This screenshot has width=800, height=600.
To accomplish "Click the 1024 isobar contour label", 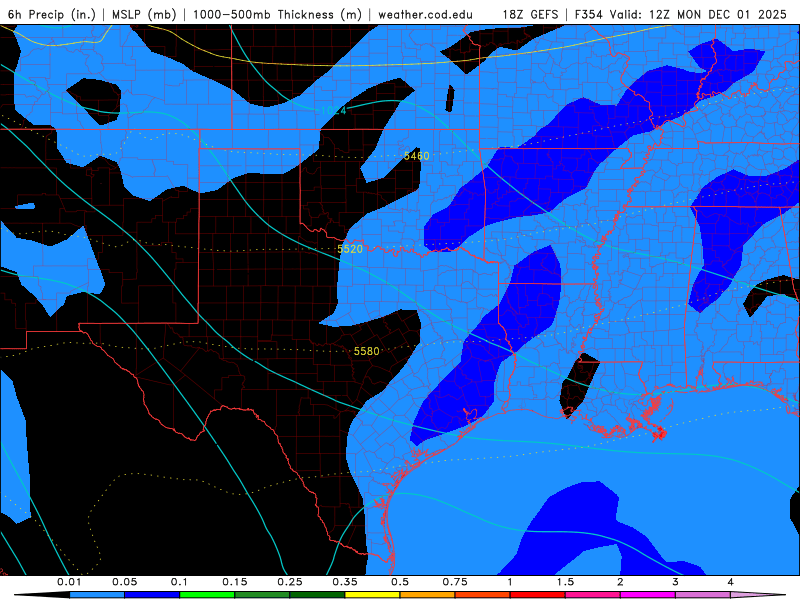I will pyautogui.click(x=334, y=110).
